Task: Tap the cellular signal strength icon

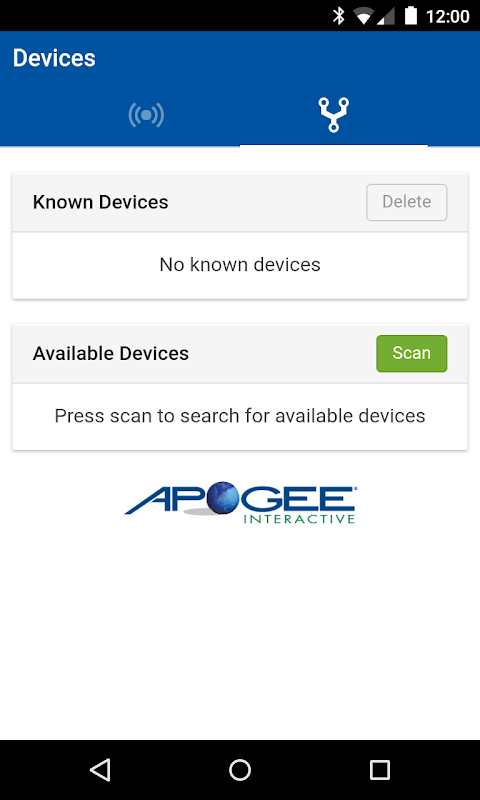Action: click(x=387, y=16)
